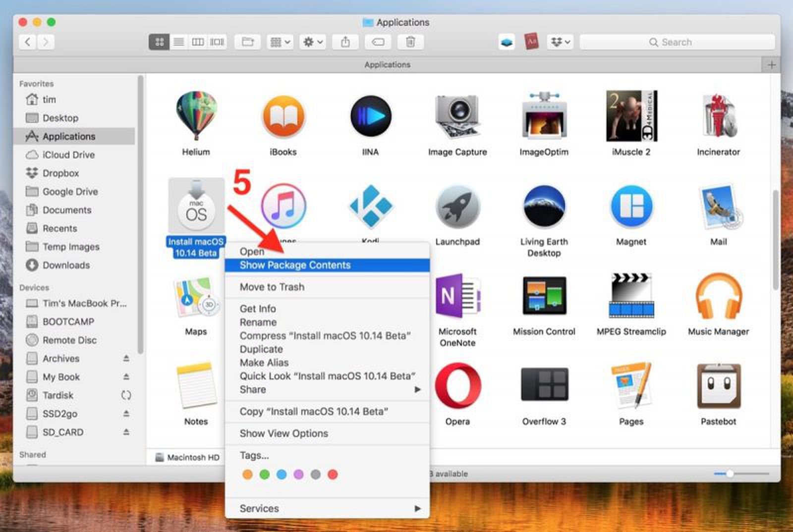Select Move to Trash in the menu
Screen dimensions: 793x532
pyautogui.click(x=272, y=287)
